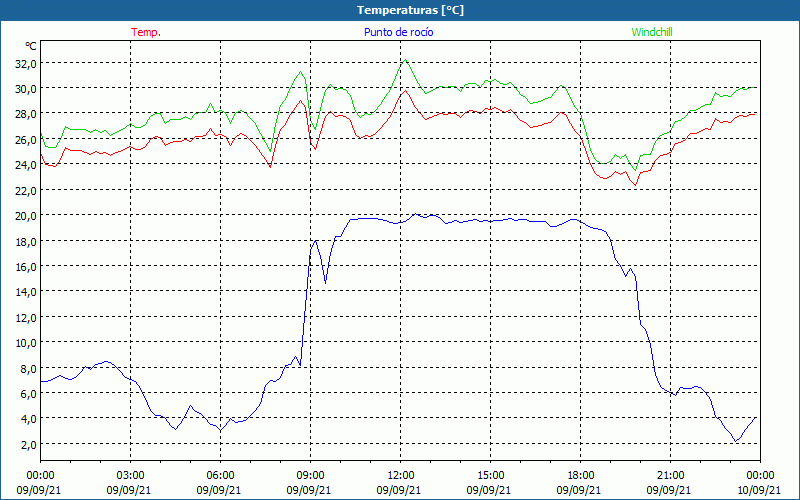Click the 09:00 time axis label

click(x=310, y=476)
